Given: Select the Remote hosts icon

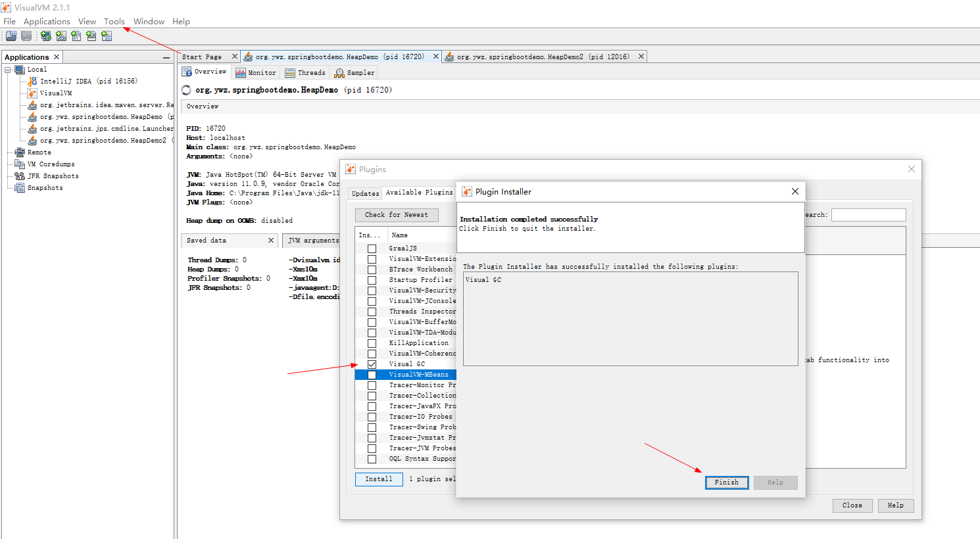Looking at the screenshot, I should 20,152.
